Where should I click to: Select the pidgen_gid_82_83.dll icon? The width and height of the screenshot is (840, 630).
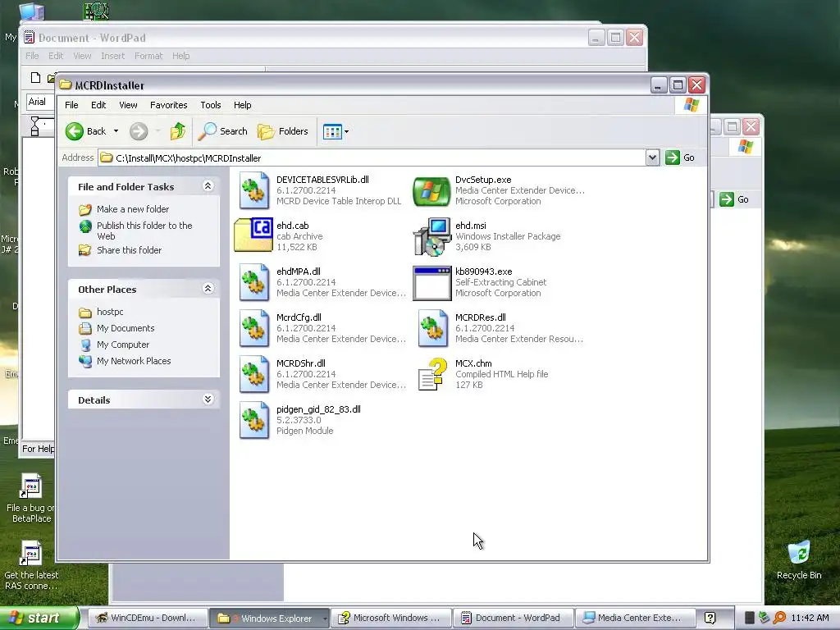(x=254, y=421)
